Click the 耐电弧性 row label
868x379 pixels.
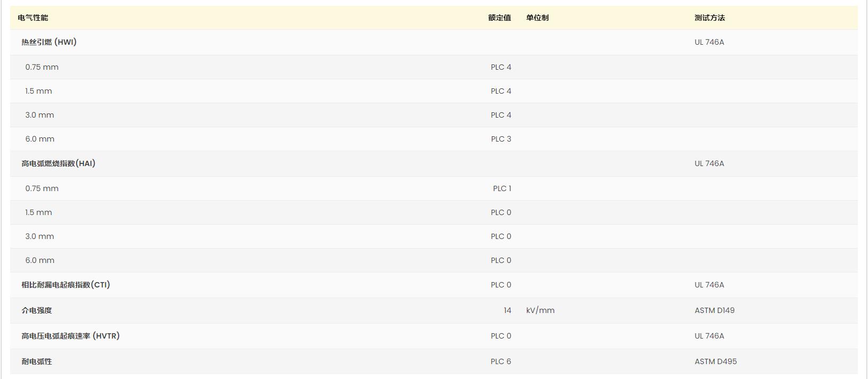point(37,361)
